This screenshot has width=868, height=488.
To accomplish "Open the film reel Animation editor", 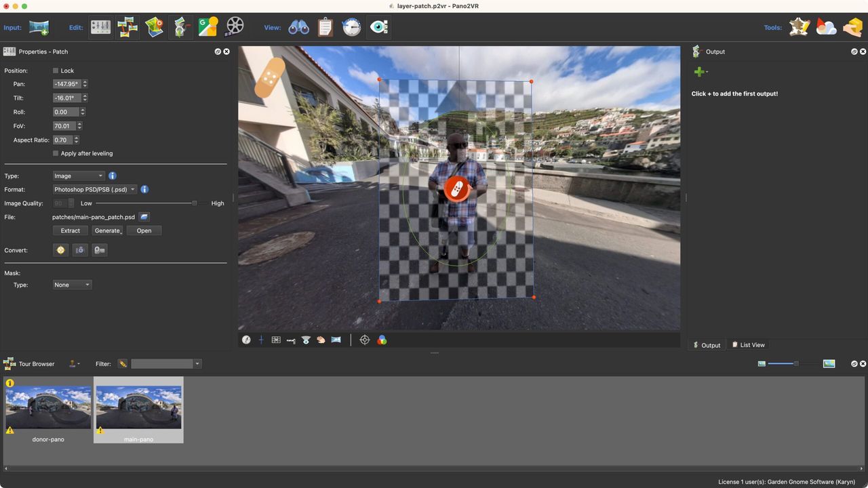I will [x=234, y=28].
